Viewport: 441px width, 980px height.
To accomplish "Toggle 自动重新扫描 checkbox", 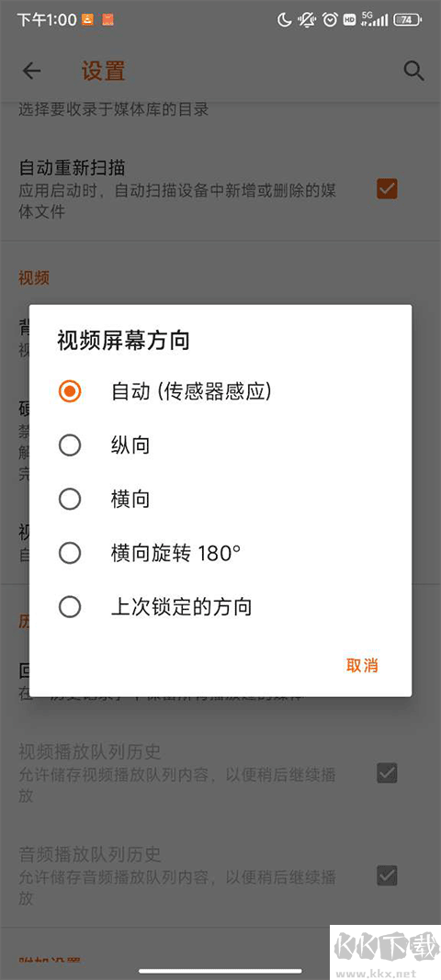I will [x=387, y=189].
